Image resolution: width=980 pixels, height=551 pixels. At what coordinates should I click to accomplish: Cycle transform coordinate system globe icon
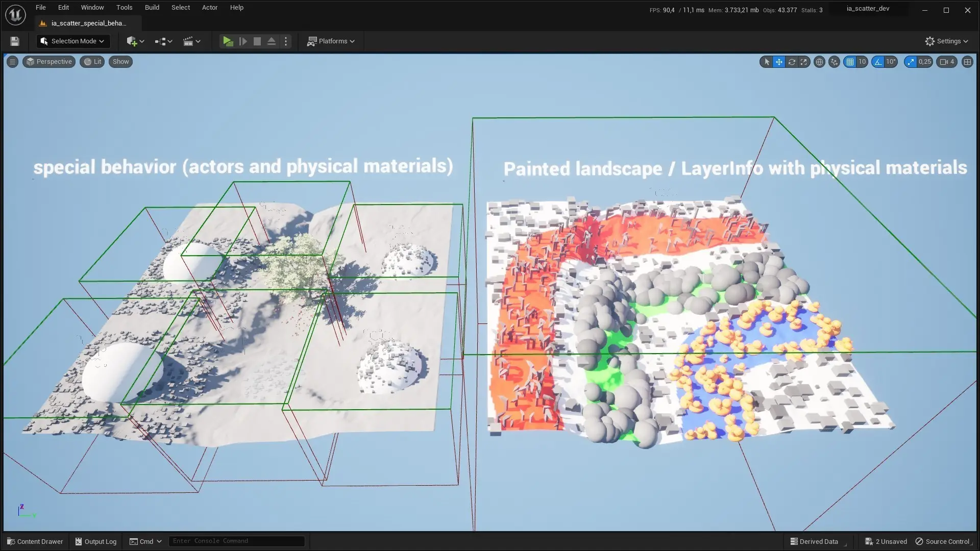coord(819,62)
